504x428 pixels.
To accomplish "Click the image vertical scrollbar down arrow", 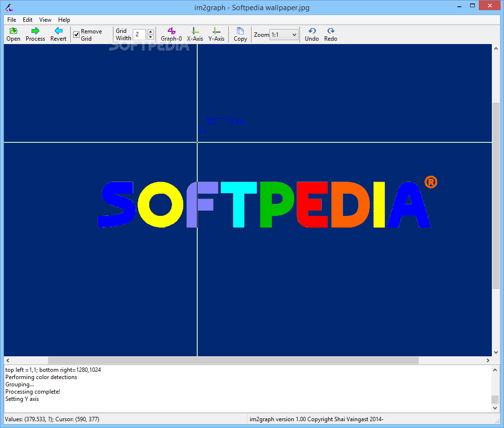I will pyautogui.click(x=496, y=352).
